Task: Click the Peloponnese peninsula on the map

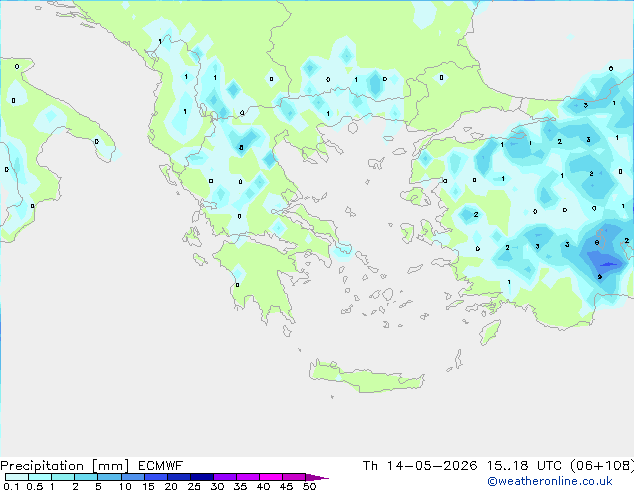Action: 259,275
